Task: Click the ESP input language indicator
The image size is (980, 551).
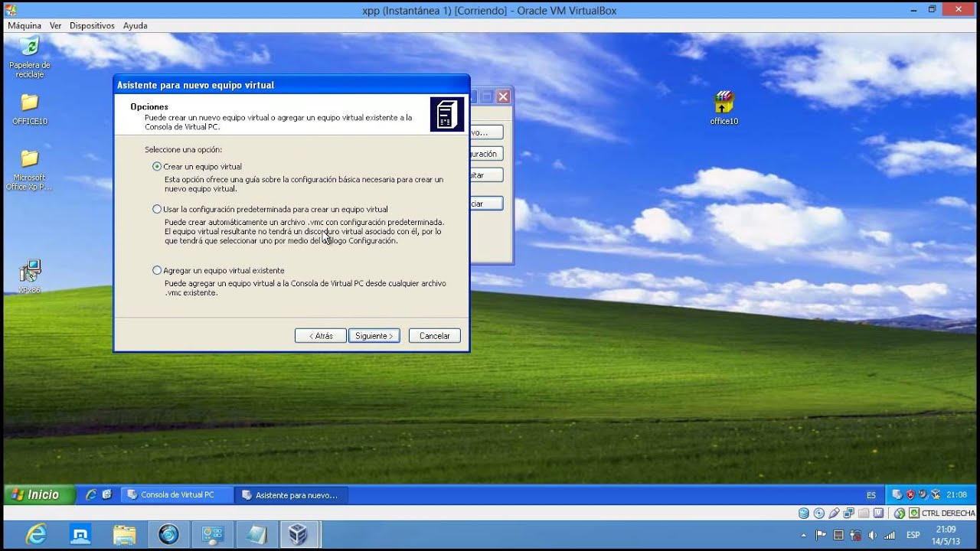Action: click(x=913, y=535)
